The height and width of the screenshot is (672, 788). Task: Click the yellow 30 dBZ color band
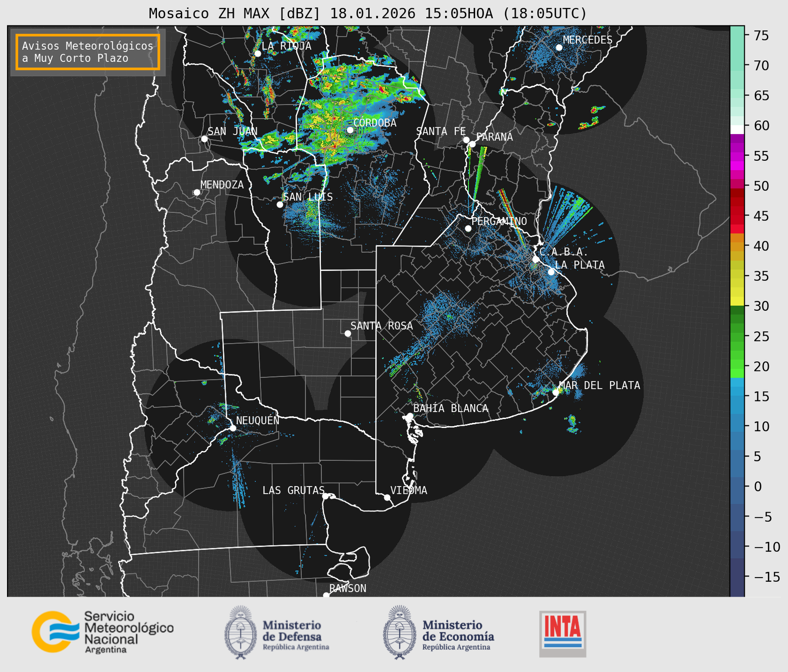pos(737,301)
